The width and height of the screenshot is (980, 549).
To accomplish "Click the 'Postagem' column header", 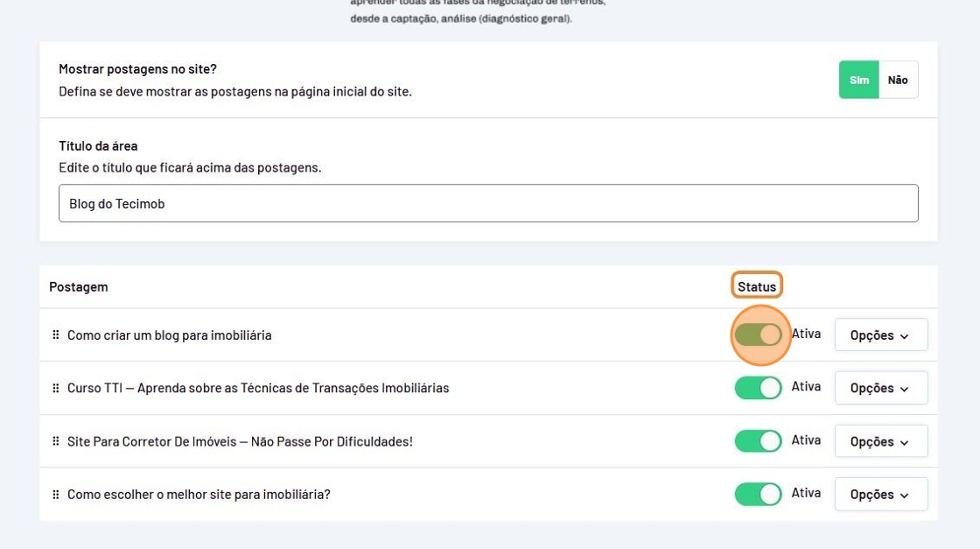I will click(79, 286).
